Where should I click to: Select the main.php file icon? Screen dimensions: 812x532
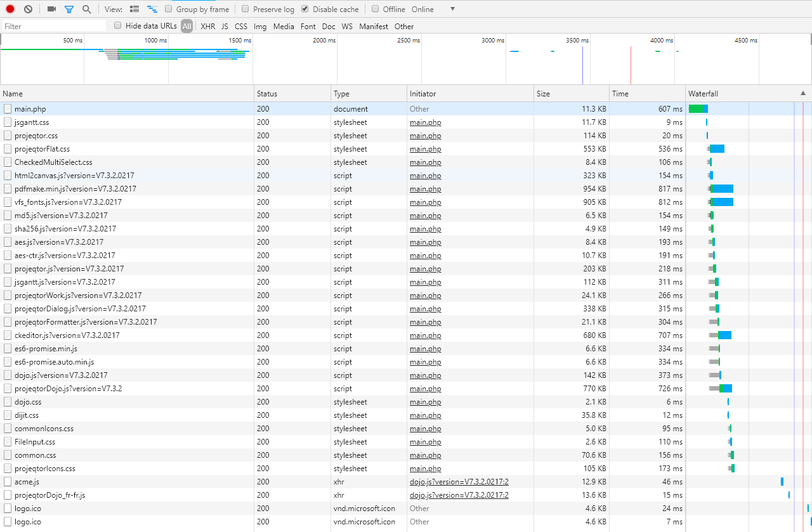(x=8, y=109)
